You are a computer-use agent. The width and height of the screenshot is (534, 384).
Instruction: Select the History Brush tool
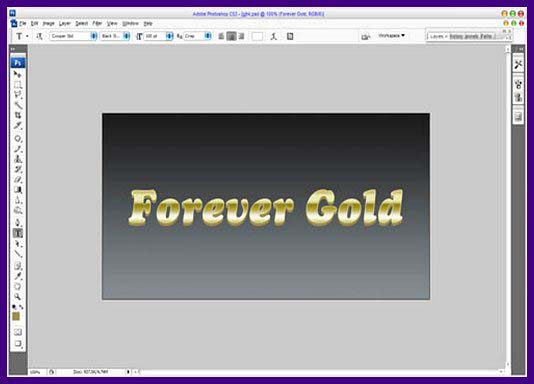[x=17, y=169]
